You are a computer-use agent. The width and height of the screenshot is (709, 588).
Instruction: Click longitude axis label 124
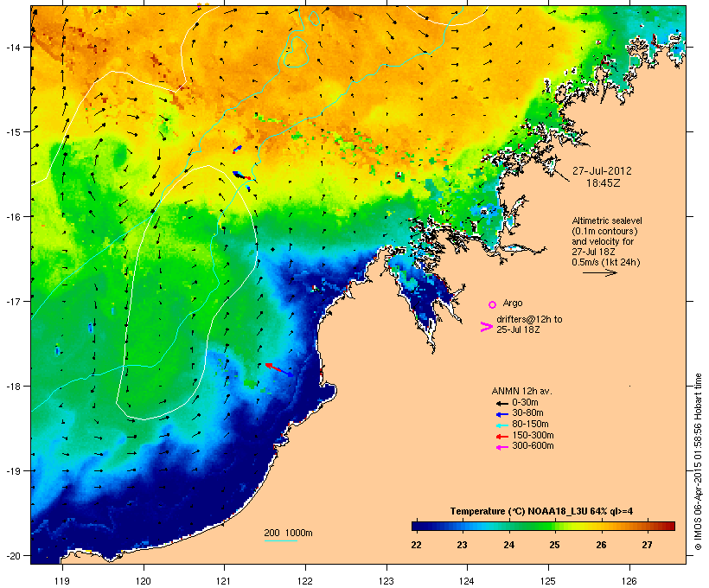(x=467, y=581)
